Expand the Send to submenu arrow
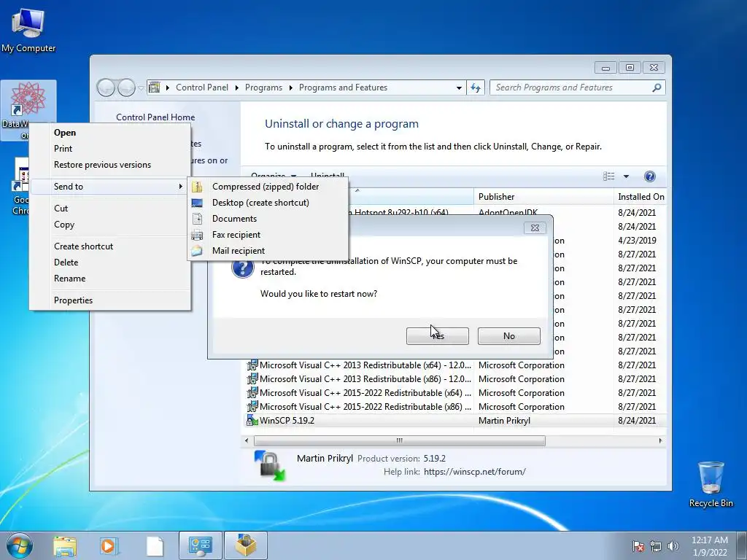 pyautogui.click(x=181, y=186)
